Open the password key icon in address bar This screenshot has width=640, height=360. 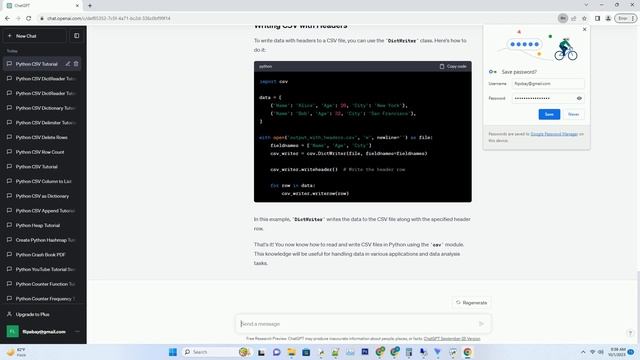pyautogui.click(x=563, y=18)
